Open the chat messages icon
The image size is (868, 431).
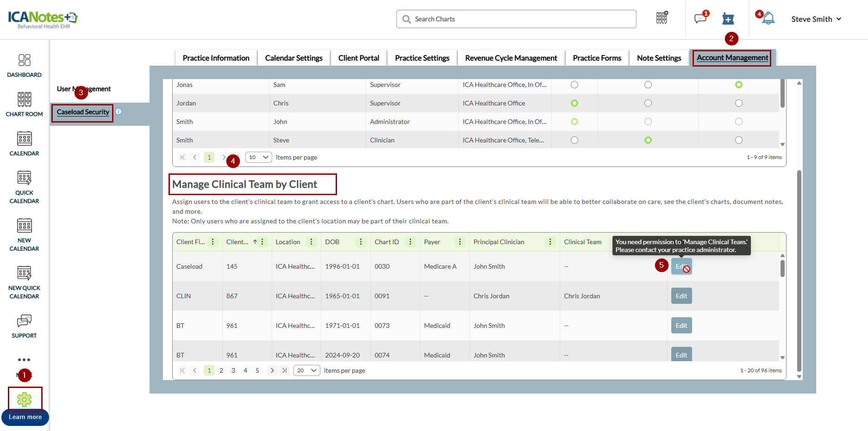(x=700, y=18)
